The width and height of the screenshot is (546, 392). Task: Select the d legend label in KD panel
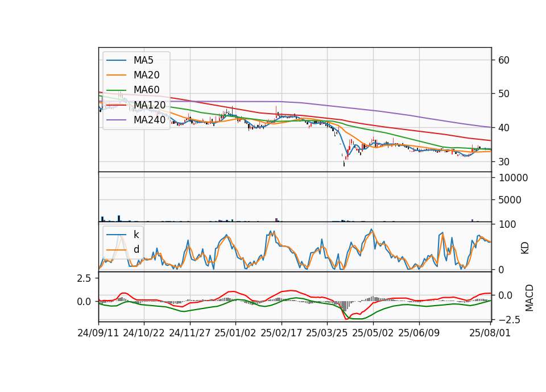point(136,249)
